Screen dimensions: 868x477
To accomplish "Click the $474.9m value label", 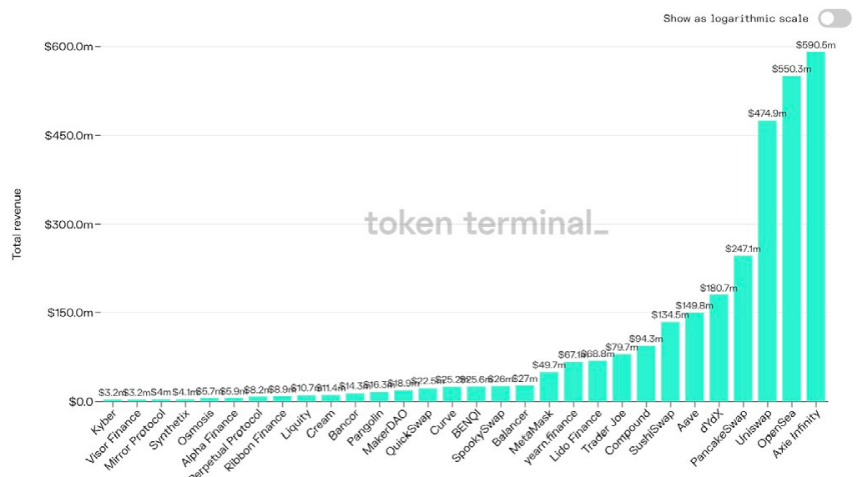I will coord(767,113).
